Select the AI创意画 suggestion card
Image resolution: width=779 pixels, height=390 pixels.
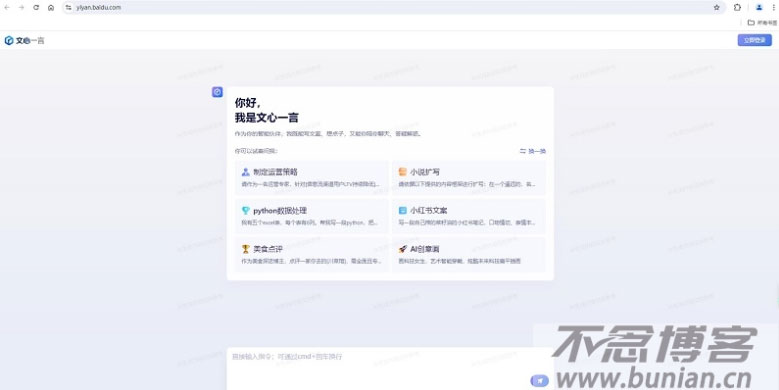pyautogui.click(x=468, y=254)
